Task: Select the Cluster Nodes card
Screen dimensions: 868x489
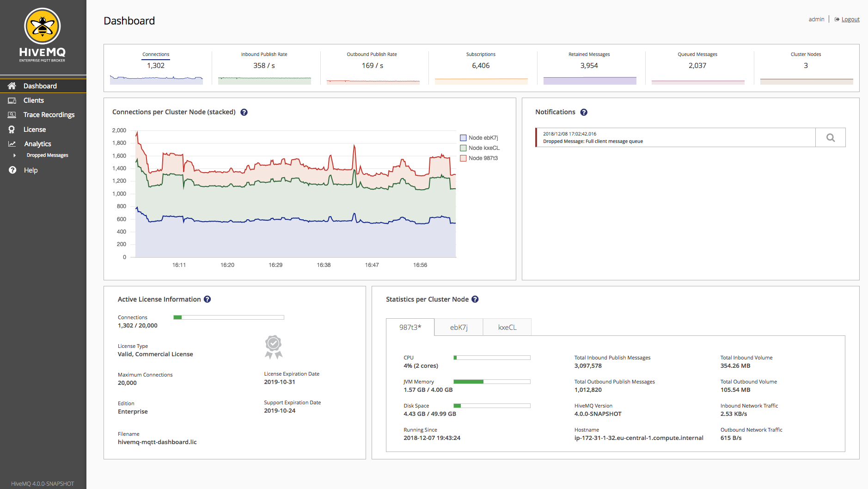Action: coord(806,68)
